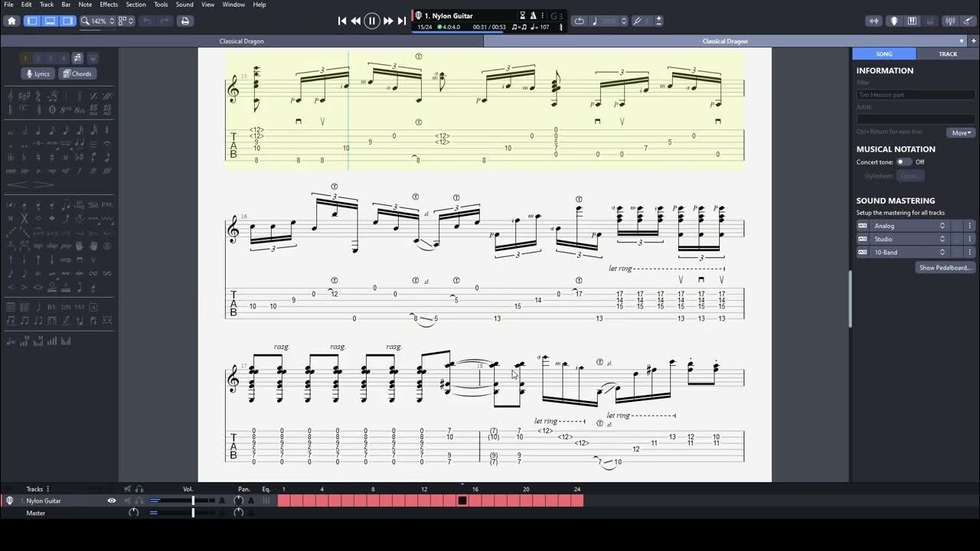Toggle the bottom global view panel
This screenshot has width=980, height=551.
point(50,21)
